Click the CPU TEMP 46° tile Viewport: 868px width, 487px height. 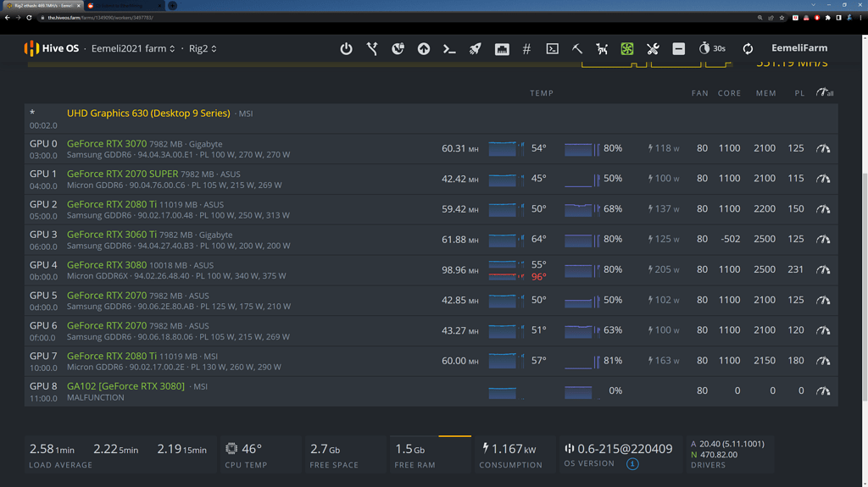click(x=261, y=455)
